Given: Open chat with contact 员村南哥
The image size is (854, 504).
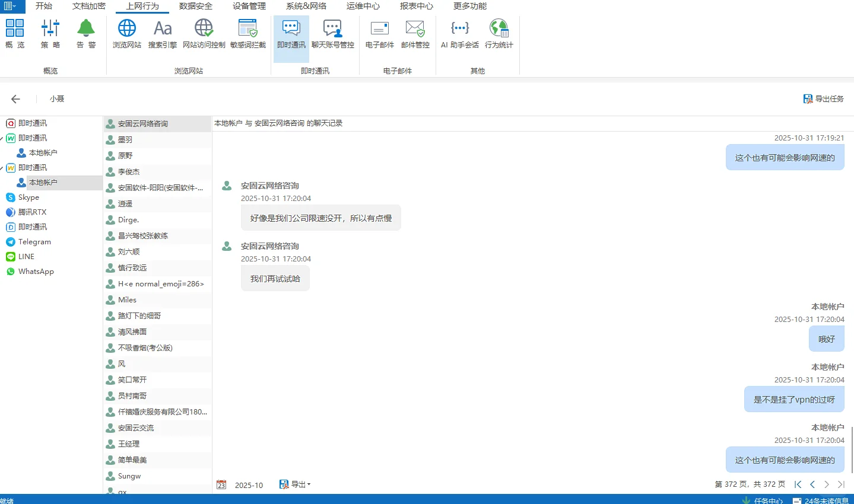Looking at the screenshot, I should pos(158,395).
